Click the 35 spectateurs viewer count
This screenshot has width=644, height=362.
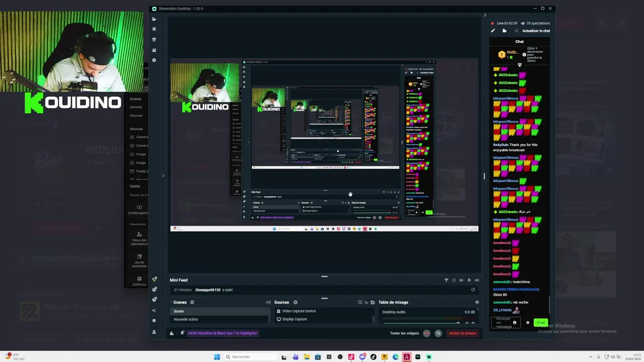tap(536, 23)
